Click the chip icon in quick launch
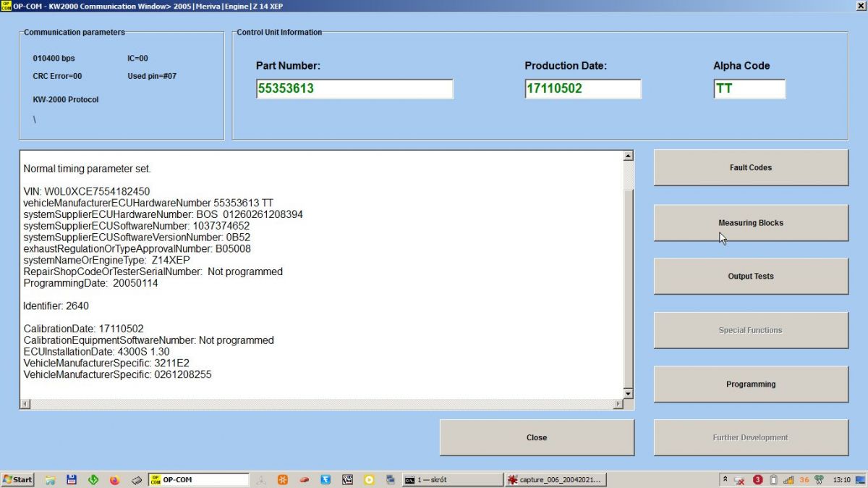The height and width of the screenshot is (488, 868). tap(136, 480)
